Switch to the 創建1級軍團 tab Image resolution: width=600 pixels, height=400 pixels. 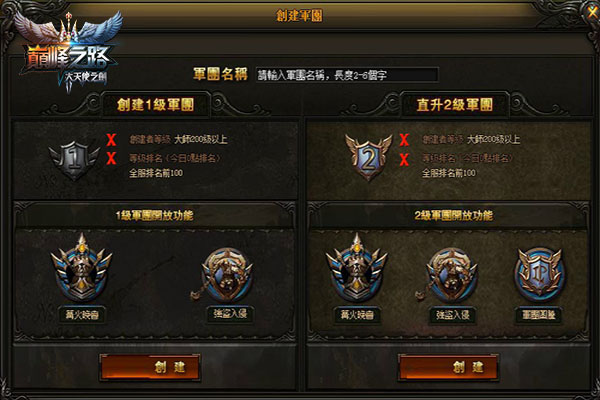pyautogui.click(x=156, y=104)
